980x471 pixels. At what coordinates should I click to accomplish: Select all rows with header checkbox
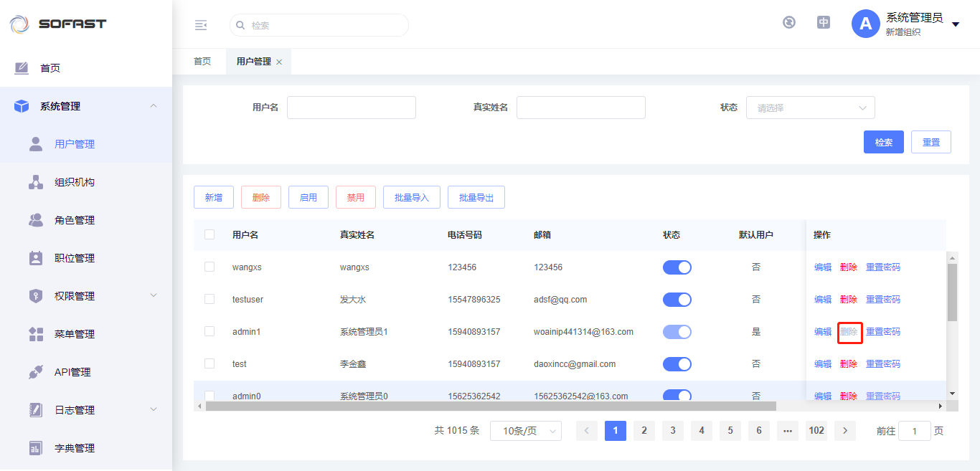(209, 234)
